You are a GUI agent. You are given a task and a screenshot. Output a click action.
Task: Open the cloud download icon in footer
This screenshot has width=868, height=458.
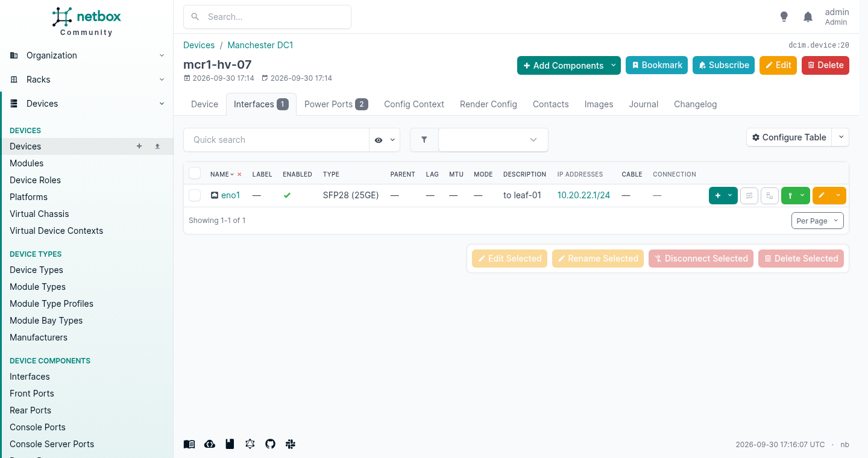click(210, 444)
